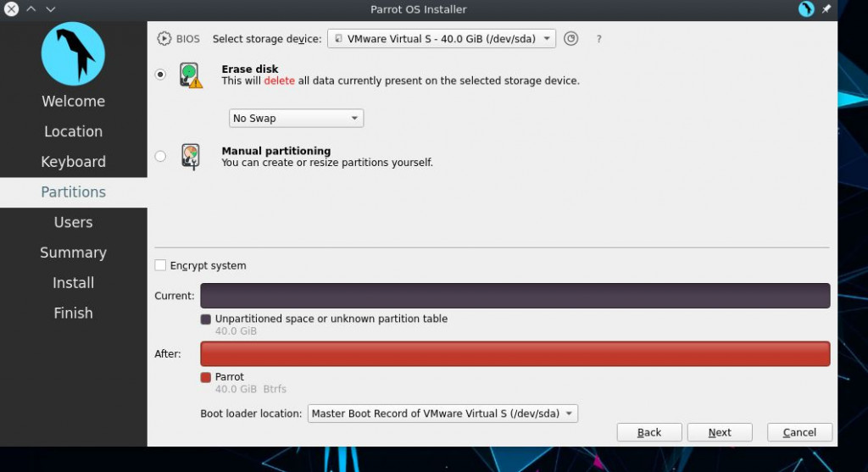868x472 pixels.
Task: Enable the Encrypt system checkbox
Action: [160, 265]
